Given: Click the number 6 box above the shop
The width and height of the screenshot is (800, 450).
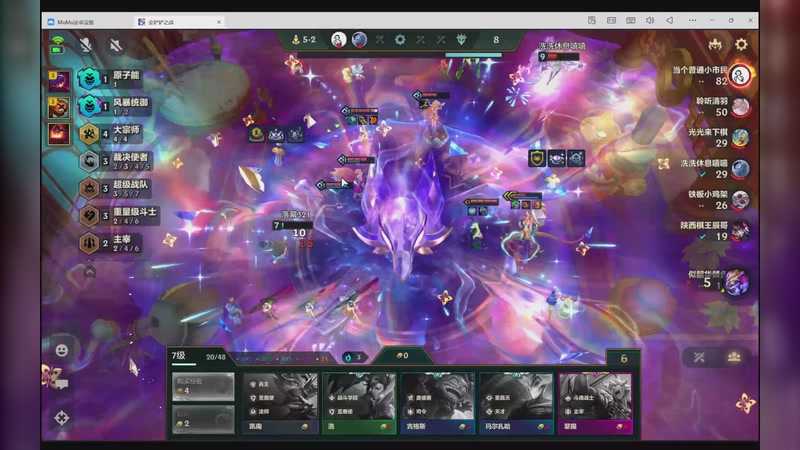Looking at the screenshot, I should (x=623, y=359).
